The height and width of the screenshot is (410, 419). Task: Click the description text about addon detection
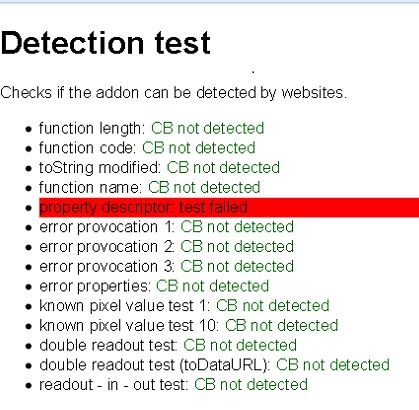pos(174,92)
